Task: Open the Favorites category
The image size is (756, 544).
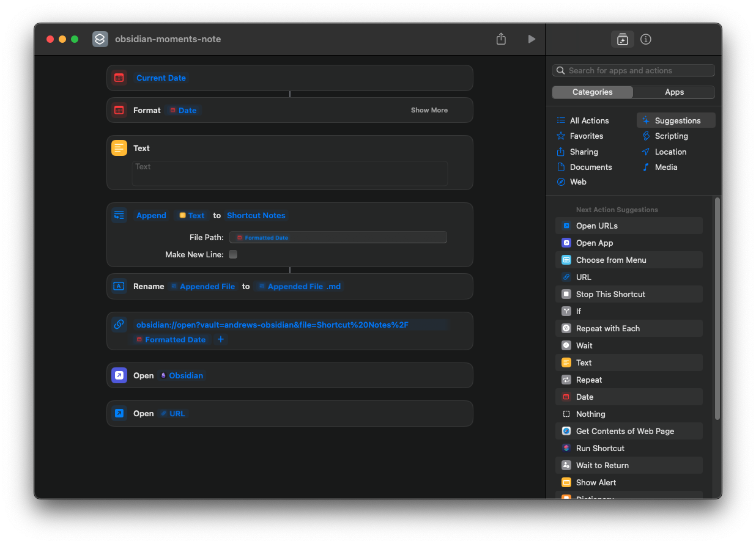Action: [580, 136]
